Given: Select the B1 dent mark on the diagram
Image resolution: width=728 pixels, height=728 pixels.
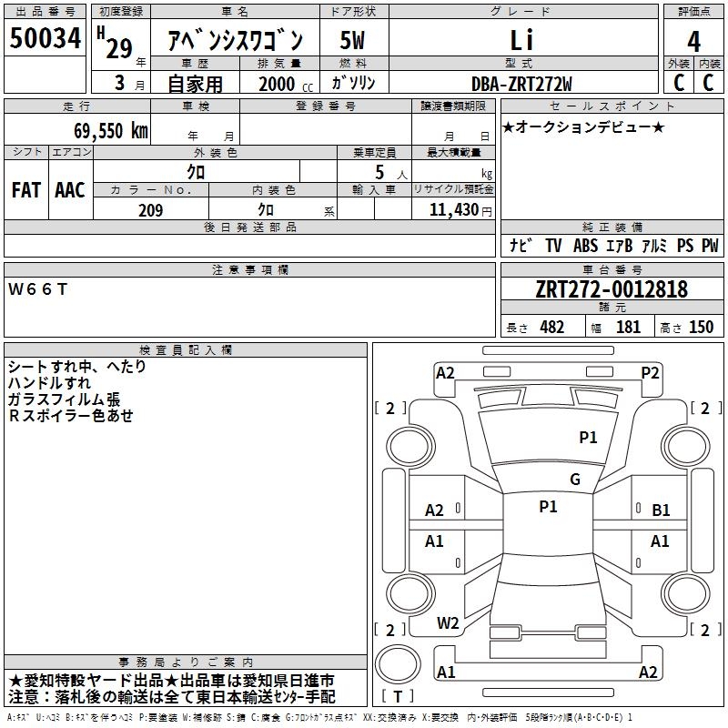Looking at the screenshot, I should (661, 511).
